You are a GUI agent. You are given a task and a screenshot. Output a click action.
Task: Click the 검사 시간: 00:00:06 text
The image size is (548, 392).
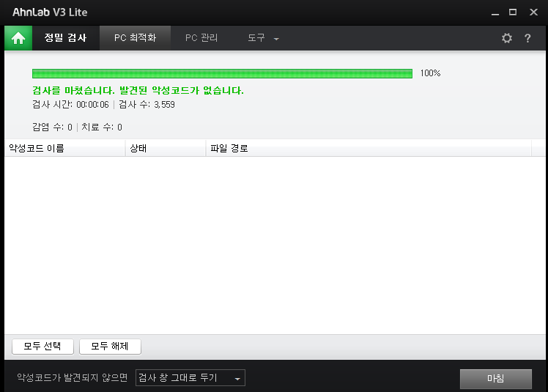[x=70, y=105]
